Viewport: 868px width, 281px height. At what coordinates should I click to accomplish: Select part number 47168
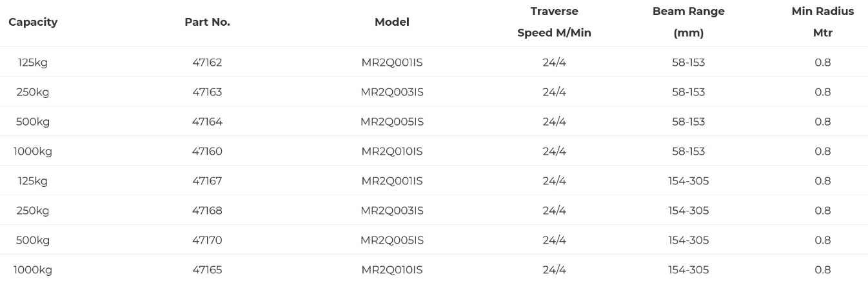tap(207, 211)
